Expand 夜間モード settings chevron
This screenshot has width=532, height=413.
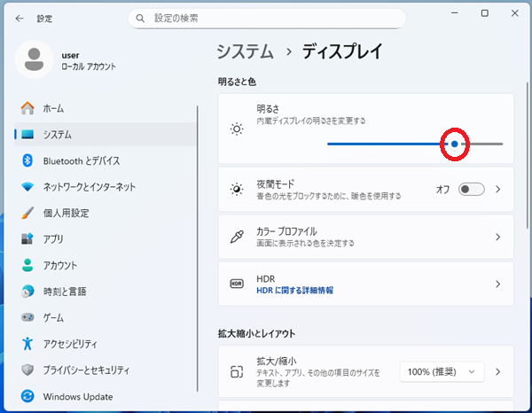(498, 189)
